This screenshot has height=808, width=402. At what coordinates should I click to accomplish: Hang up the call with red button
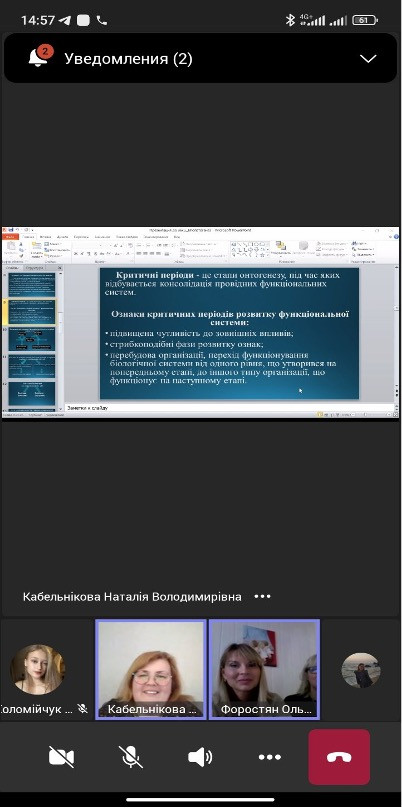click(339, 757)
